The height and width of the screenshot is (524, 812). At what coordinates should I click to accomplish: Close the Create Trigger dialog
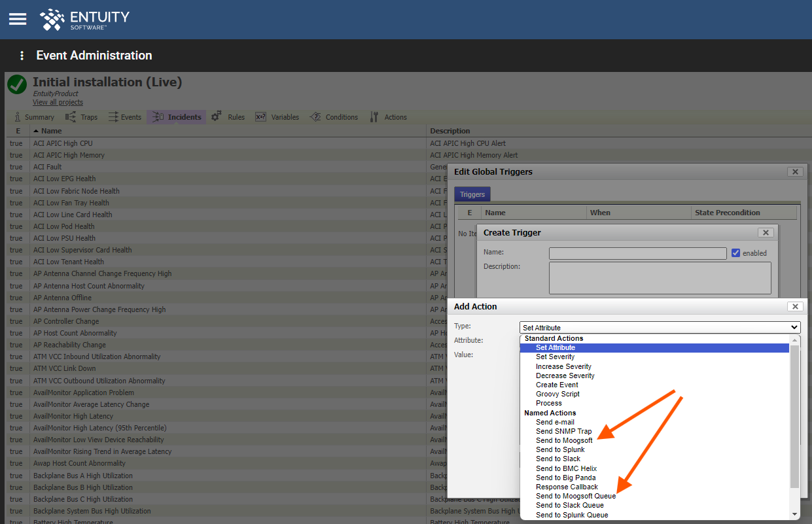pos(766,232)
